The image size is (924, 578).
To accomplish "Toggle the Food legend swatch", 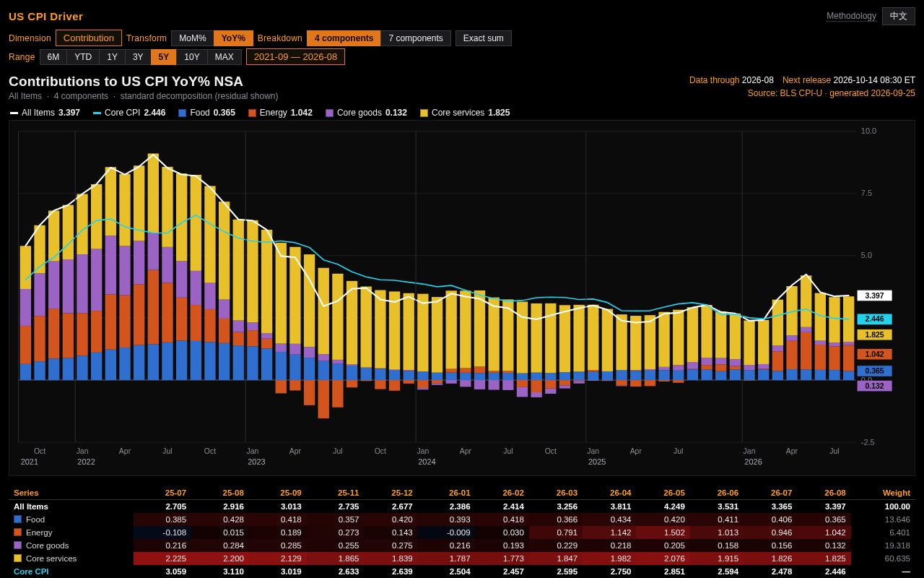I will 183,113.
